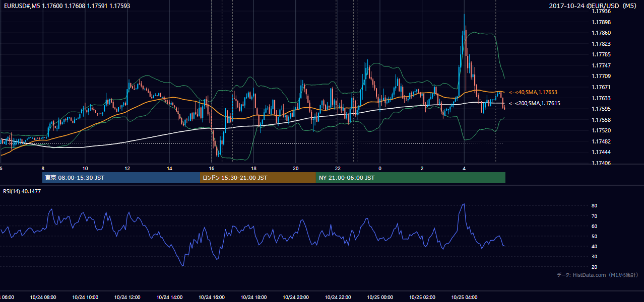Click hour marker 16 below the price chart
The image size is (644, 302).
point(212,168)
